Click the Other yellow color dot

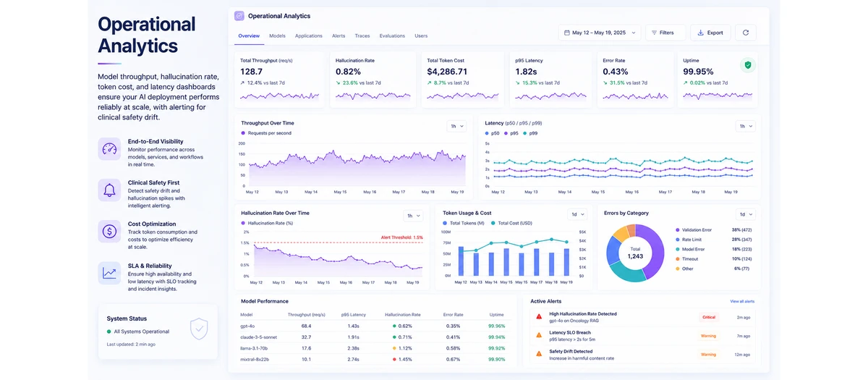pos(678,269)
